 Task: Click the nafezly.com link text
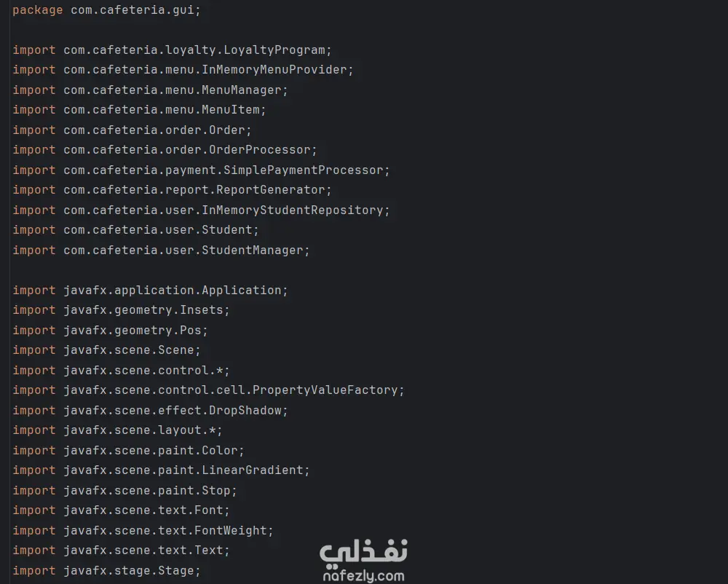[363, 576]
